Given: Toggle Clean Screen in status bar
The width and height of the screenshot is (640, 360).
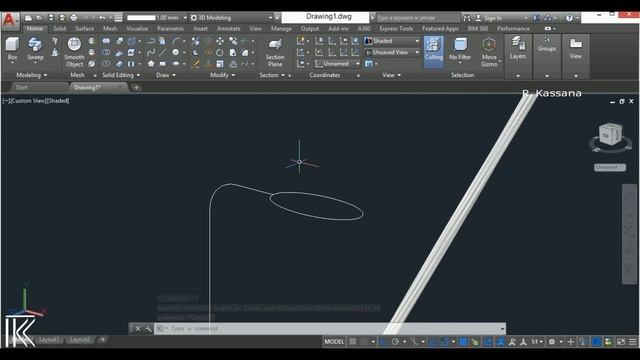Looking at the screenshot, I should 620,342.
